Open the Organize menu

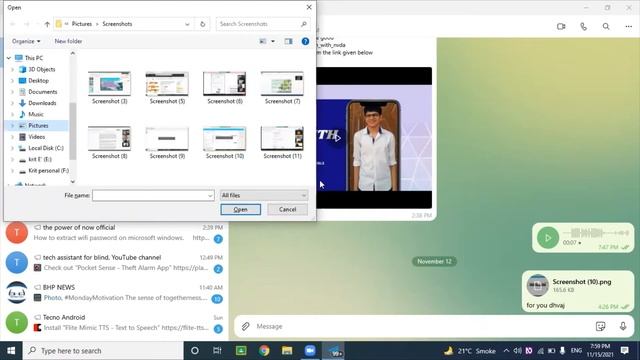pos(26,41)
